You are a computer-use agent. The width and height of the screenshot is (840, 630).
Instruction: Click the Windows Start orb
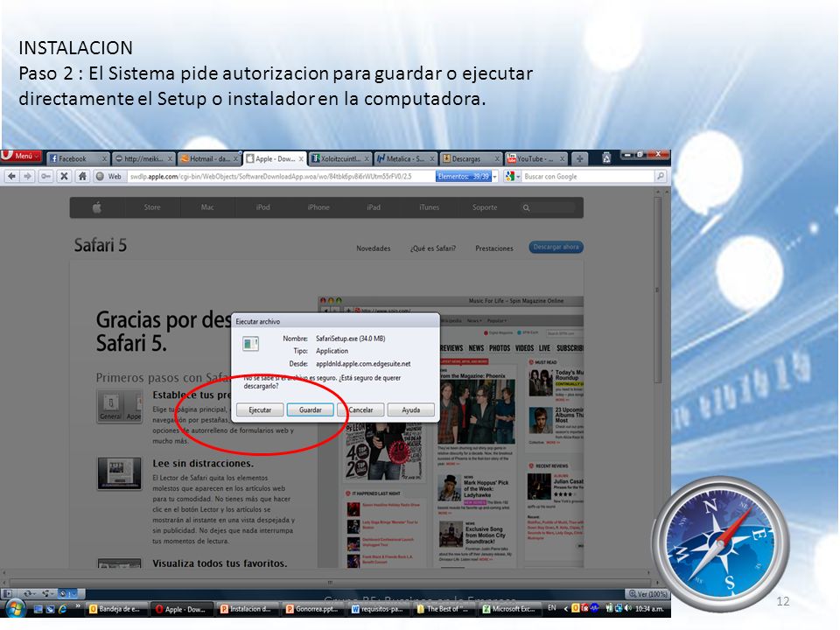(15, 609)
